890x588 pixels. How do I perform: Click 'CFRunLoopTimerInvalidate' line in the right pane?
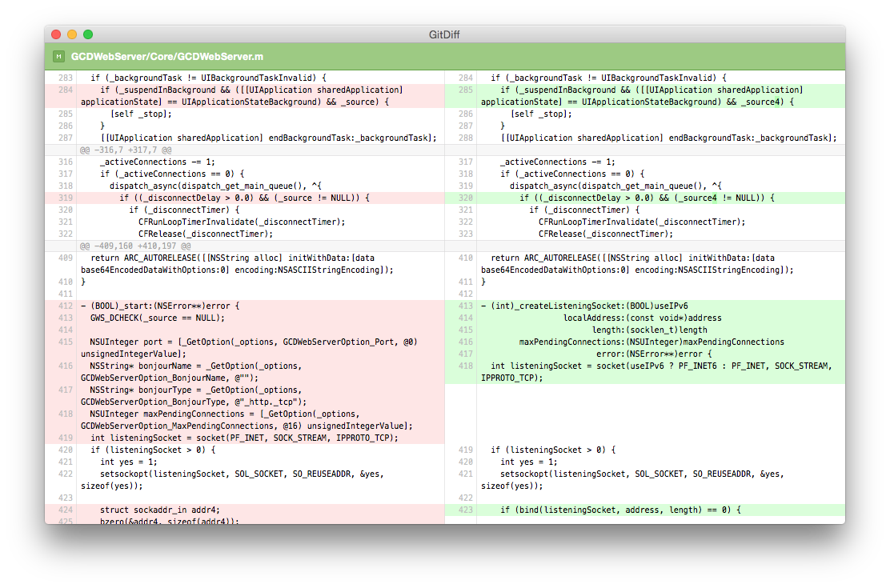click(x=642, y=222)
